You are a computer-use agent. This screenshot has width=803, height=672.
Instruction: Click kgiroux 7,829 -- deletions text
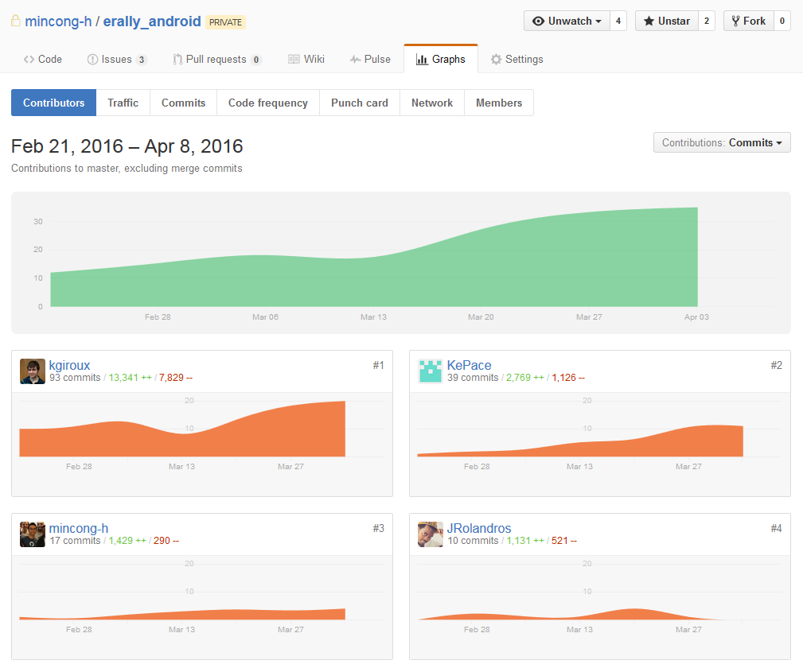click(x=176, y=378)
